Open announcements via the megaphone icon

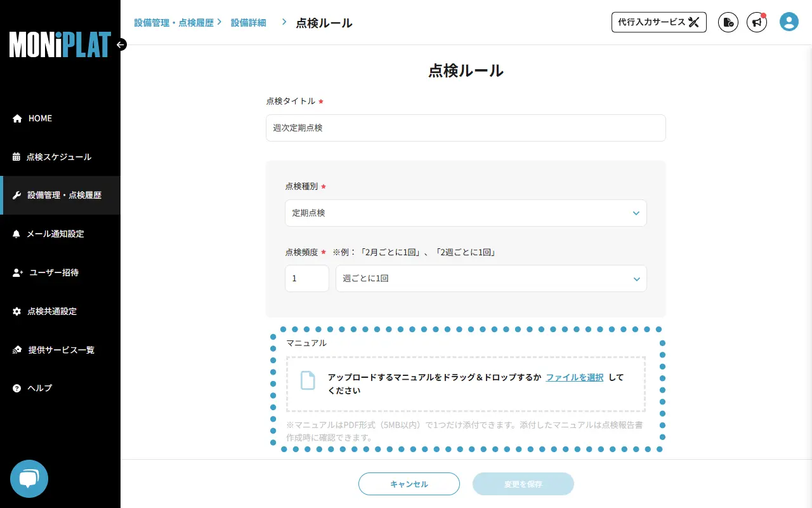pos(757,22)
